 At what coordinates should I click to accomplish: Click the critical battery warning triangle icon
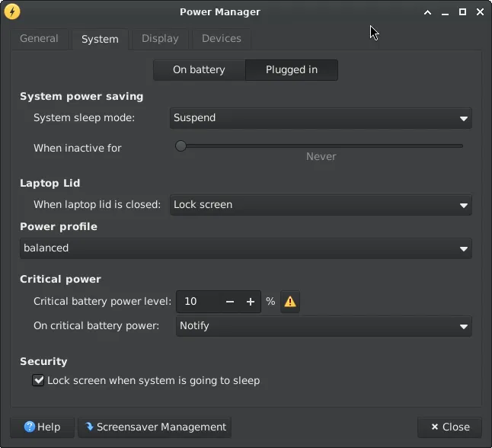[290, 302]
